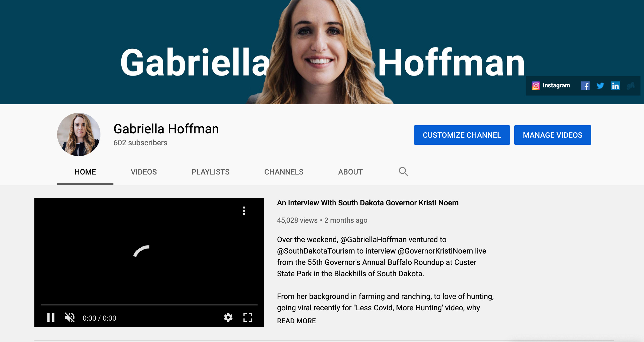
Task: Open the Kristi Noem interview video title
Action: click(x=368, y=203)
